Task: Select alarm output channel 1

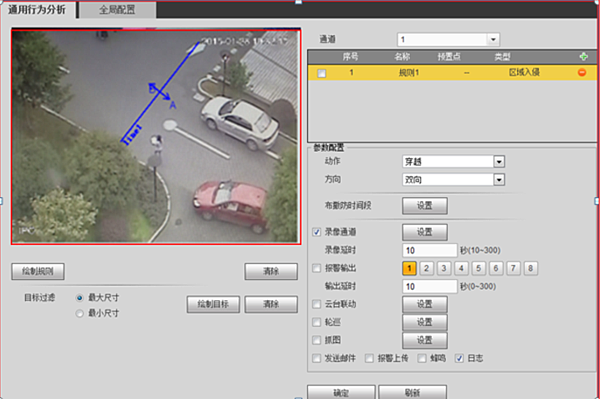Action: click(x=409, y=268)
